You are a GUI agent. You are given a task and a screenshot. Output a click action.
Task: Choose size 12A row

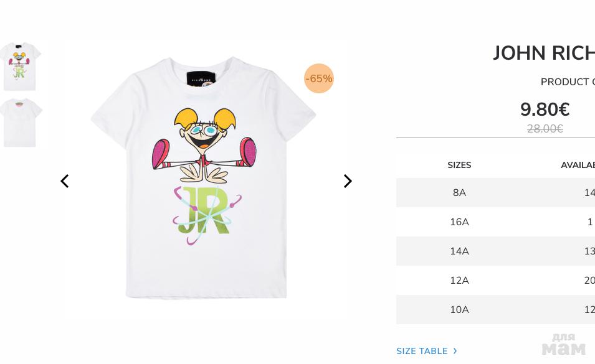pos(495,280)
